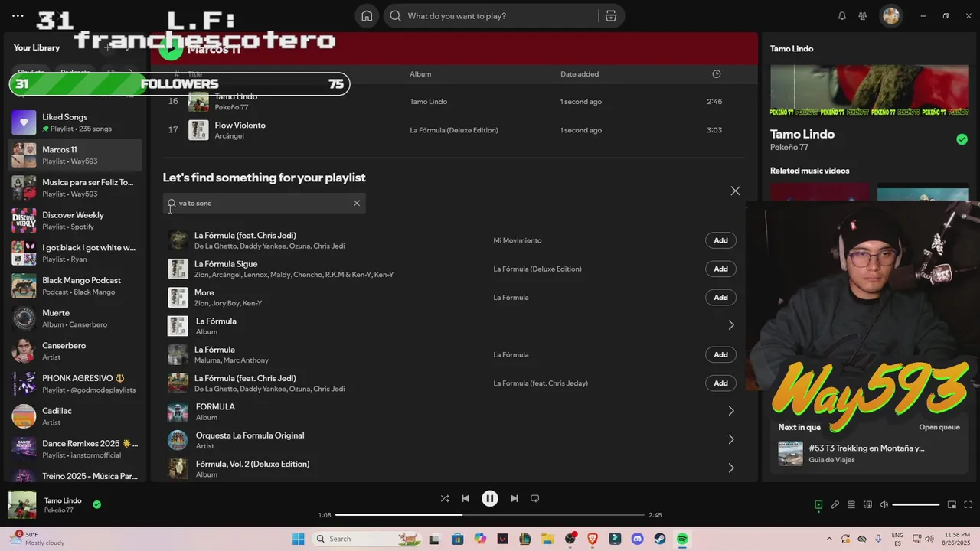Select Marcos 11 playlist in library

point(75,155)
